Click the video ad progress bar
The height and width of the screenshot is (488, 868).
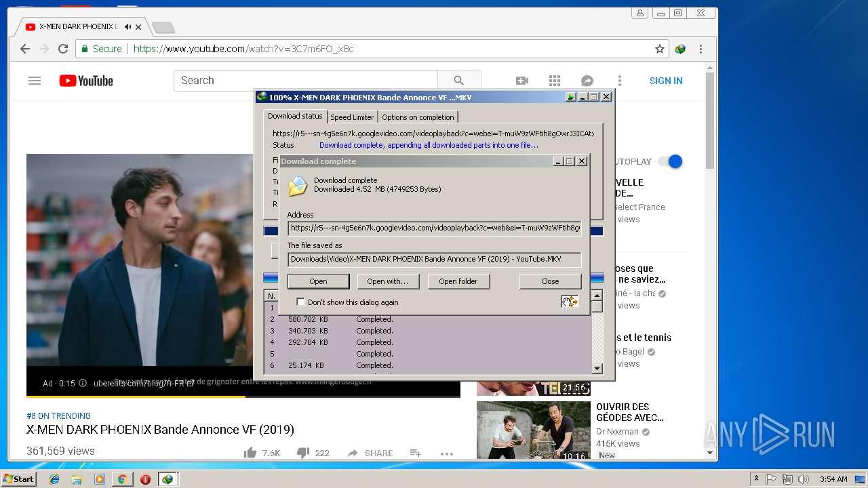tap(243, 396)
